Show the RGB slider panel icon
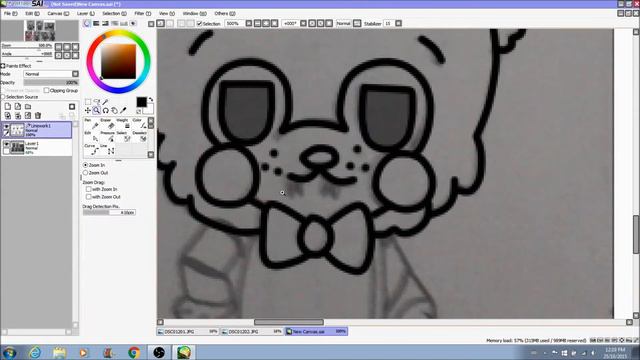This screenshot has width=640, height=360. [x=96, y=24]
